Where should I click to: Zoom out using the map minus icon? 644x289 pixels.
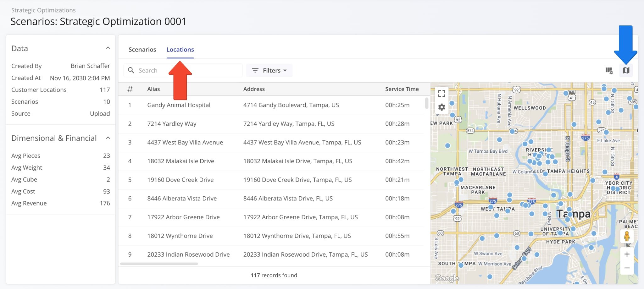627,268
